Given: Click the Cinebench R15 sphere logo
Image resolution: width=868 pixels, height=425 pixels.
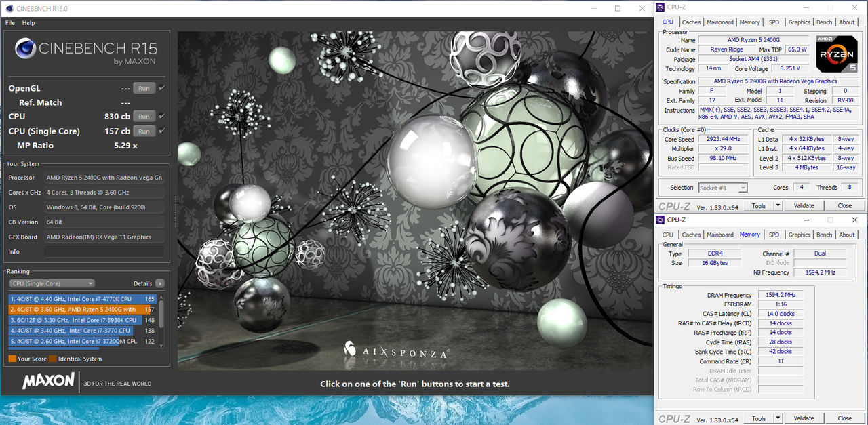Looking at the screenshot, I should coord(26,49).
